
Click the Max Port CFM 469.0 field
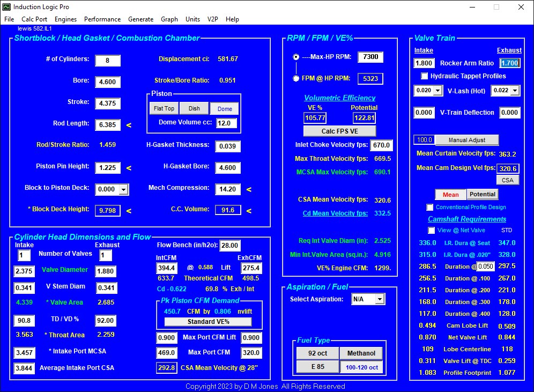tap(167, 352)
